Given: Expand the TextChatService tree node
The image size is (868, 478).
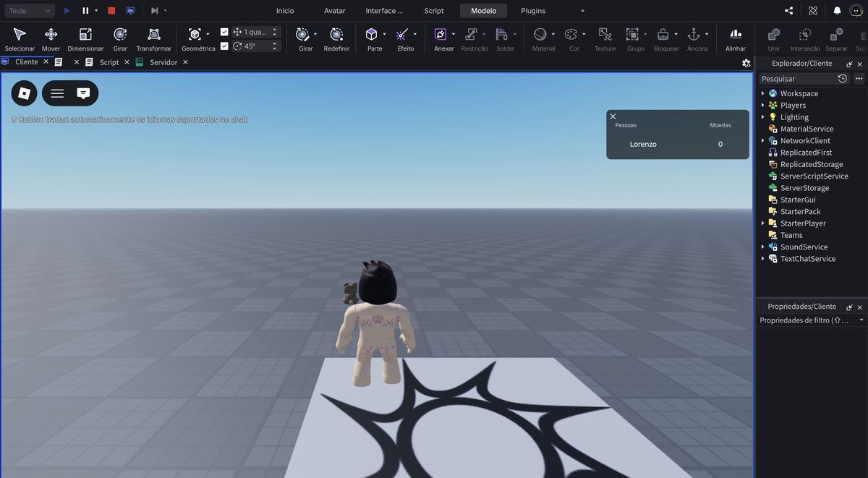Looking at the screenshot, I should coord(762,259).
